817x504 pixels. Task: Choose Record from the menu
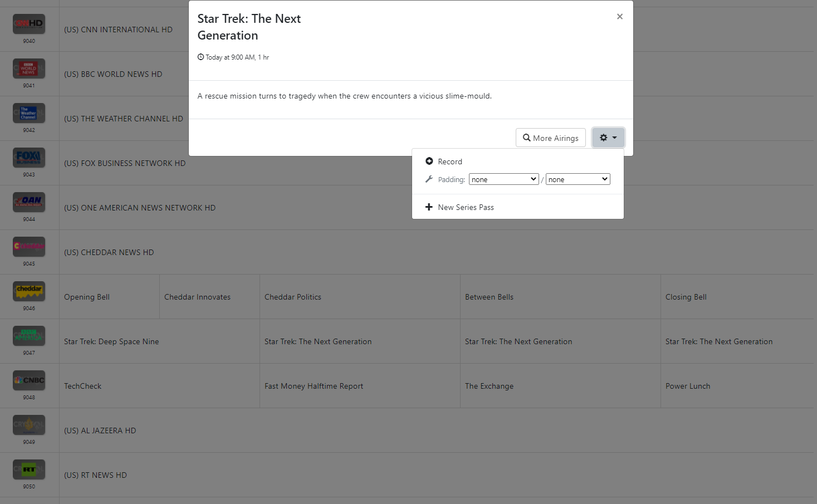tap(449, 162)
